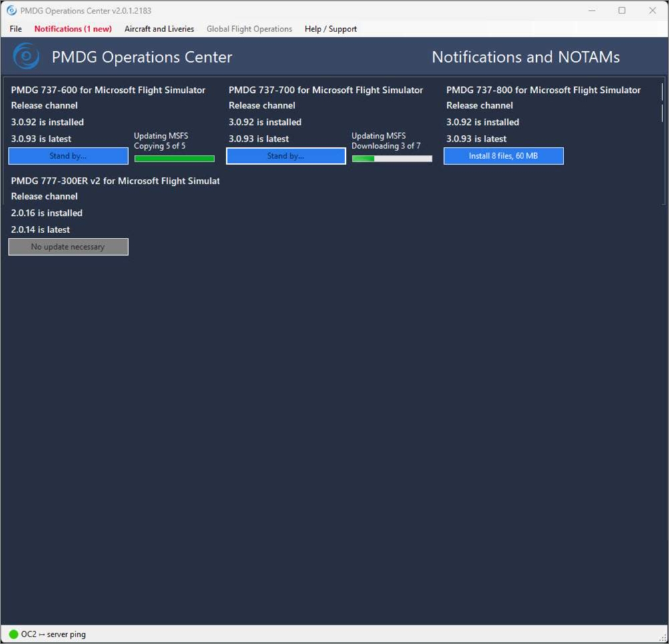Click 'Notifications and NOTAMs' heading
Screen dimensions: 669x644
tap(525, 57)
